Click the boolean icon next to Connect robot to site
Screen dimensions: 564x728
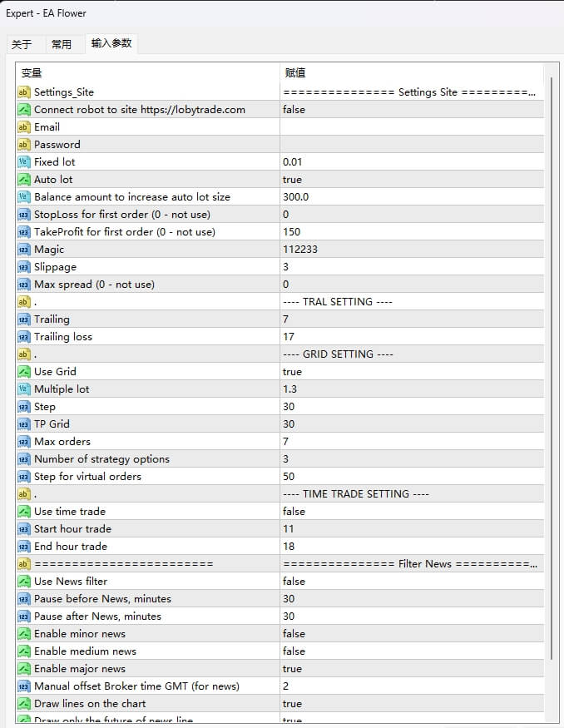(23, 110)
